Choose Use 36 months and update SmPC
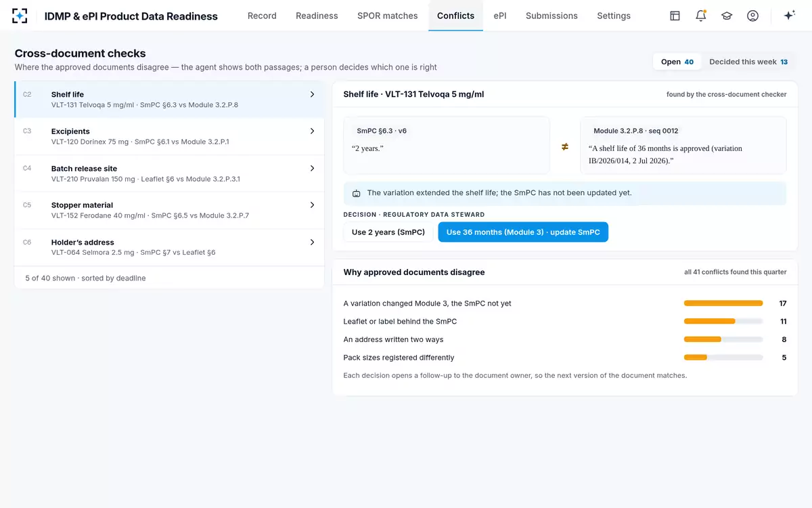The width and height of the screenshot is (812, 508). pos(523,232)
